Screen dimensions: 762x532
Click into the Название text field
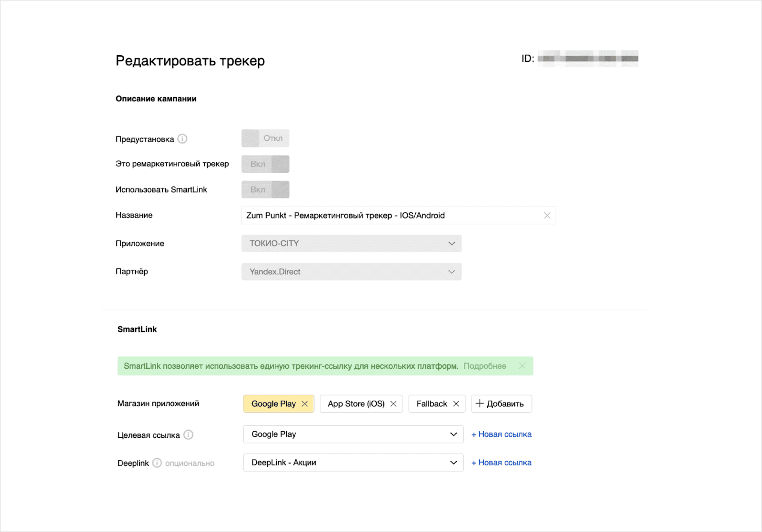coord(391,216)
